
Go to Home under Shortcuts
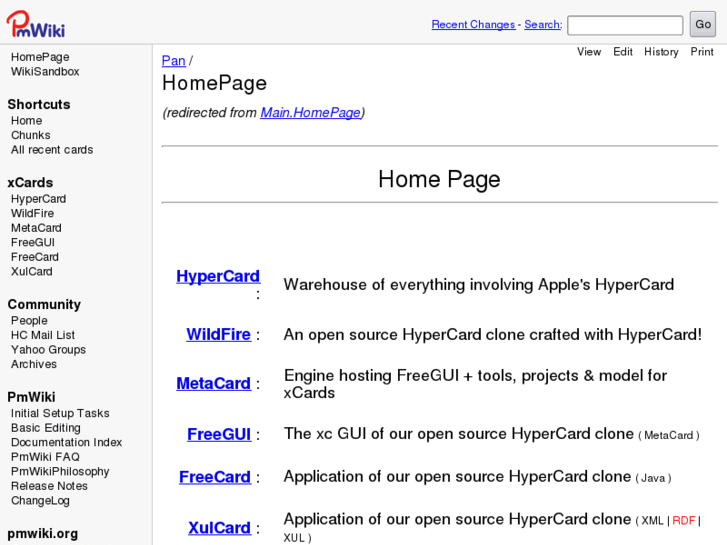pos(26,121)
